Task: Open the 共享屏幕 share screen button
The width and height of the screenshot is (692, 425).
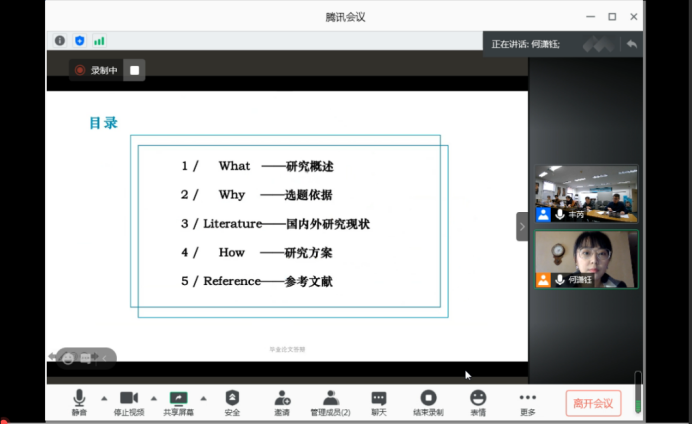Action: (179, 402)
